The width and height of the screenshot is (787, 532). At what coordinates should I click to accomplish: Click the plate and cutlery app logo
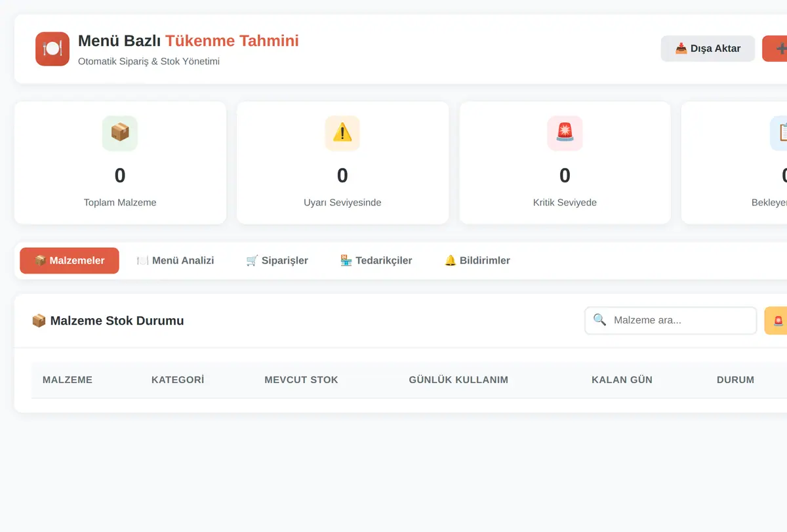pyautogui.click(x=52, y=49)
